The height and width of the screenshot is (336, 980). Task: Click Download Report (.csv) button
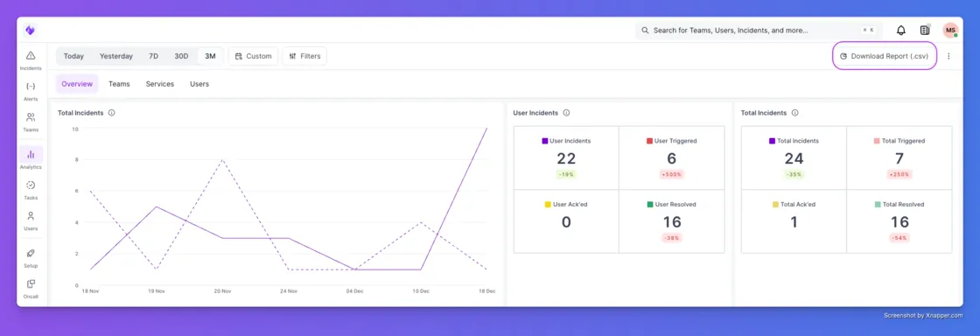[x=885, y=56]
